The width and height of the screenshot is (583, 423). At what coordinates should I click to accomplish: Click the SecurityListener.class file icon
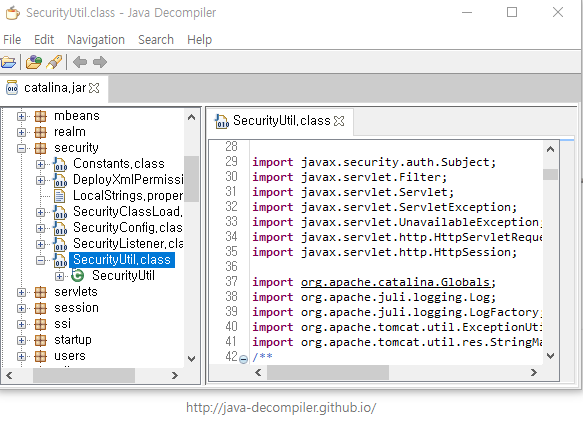[60, 244]
